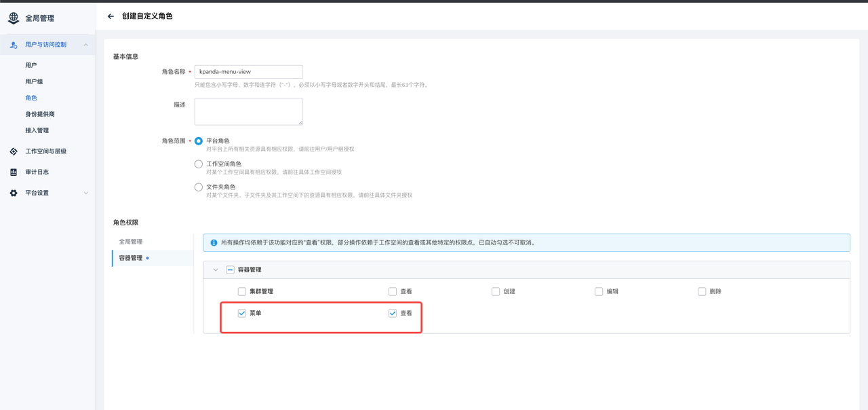Image resolution: width=868 pixels, height=410 pixels.
Task: Go to 身份提供商 page
Action: pos(40,114)
